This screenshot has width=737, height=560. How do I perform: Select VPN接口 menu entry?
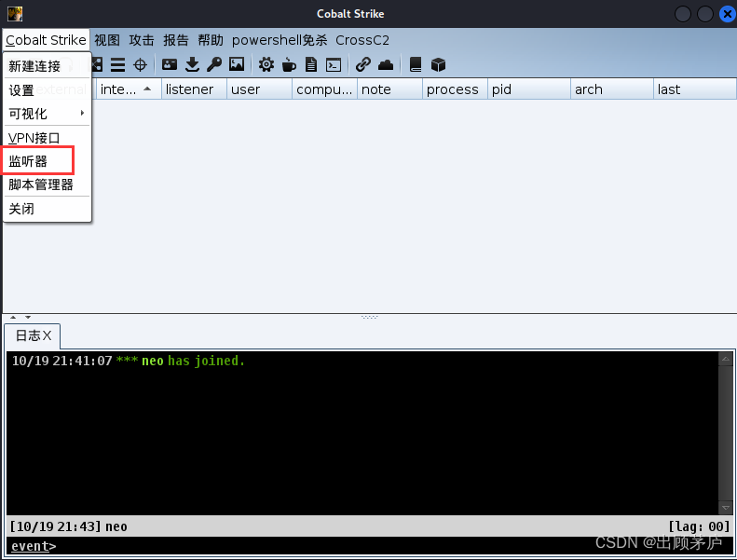tap(47, 138)
